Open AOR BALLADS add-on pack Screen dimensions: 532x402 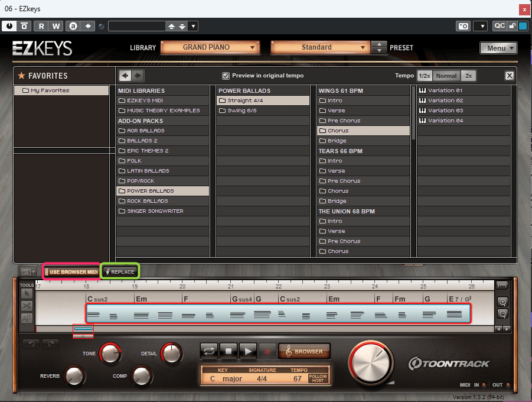162,131
